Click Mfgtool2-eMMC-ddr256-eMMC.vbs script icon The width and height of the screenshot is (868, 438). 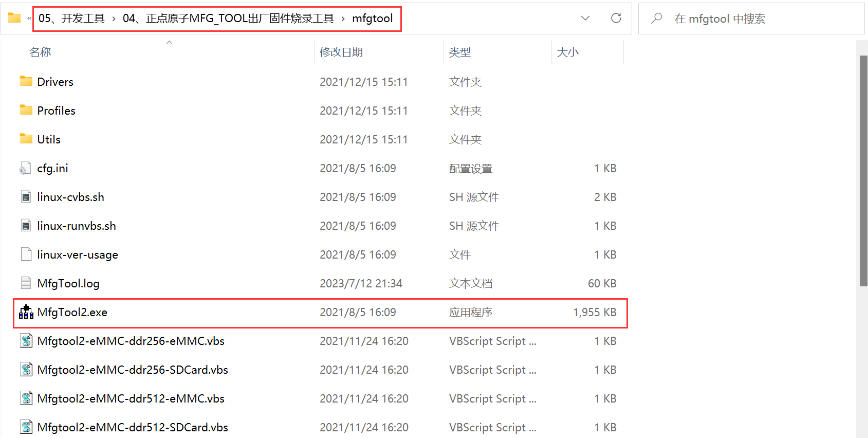point(26,341)
